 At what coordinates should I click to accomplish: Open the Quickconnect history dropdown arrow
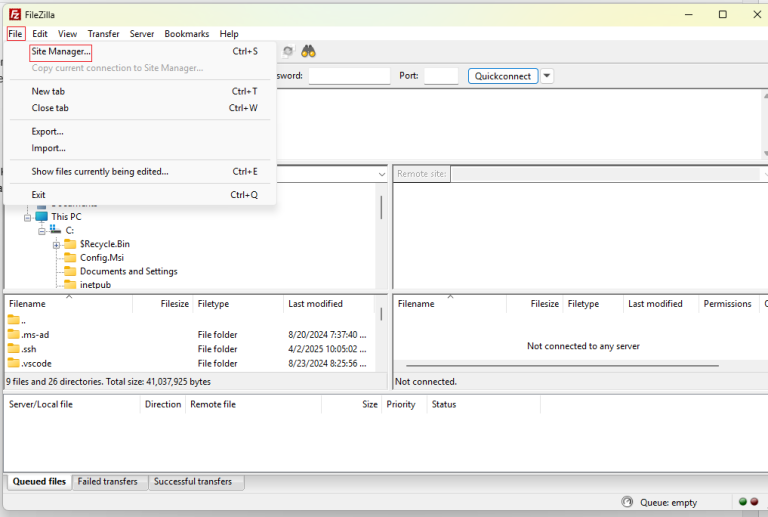[x=547, y=76]
